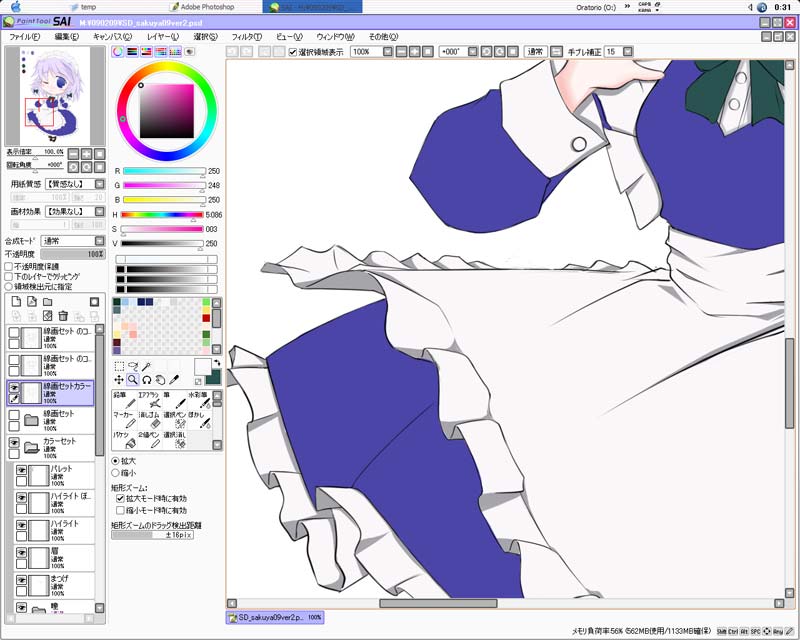Viewport: 800px width, 640px height.
Task: Choose the 筆 brush tool
Action: (x=174, y=400)
